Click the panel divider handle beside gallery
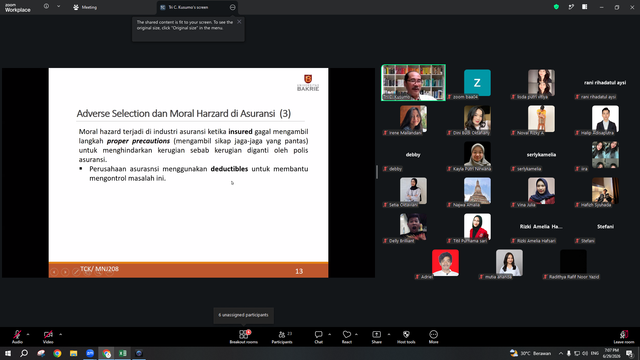This screenshot has height=360, width=640. point(377,172)
